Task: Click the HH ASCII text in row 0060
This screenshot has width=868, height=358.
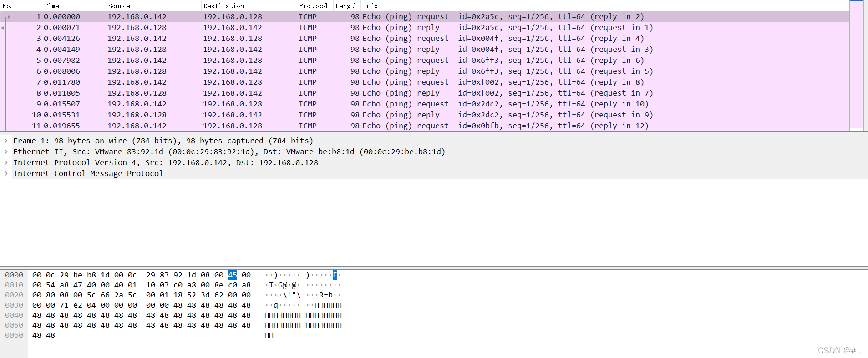Action: [269, 335]
